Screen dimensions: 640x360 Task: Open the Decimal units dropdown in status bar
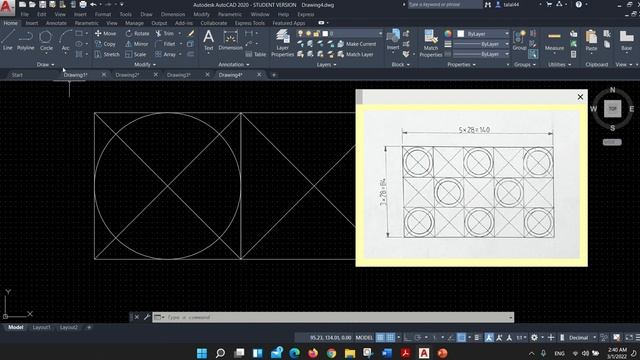click(582, 338)
